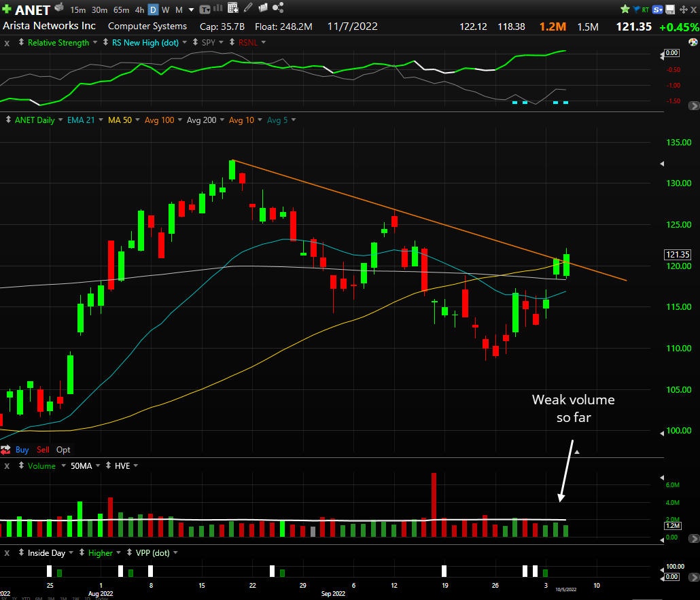Open the Higher indicator dropdown

tap(118, 552)
